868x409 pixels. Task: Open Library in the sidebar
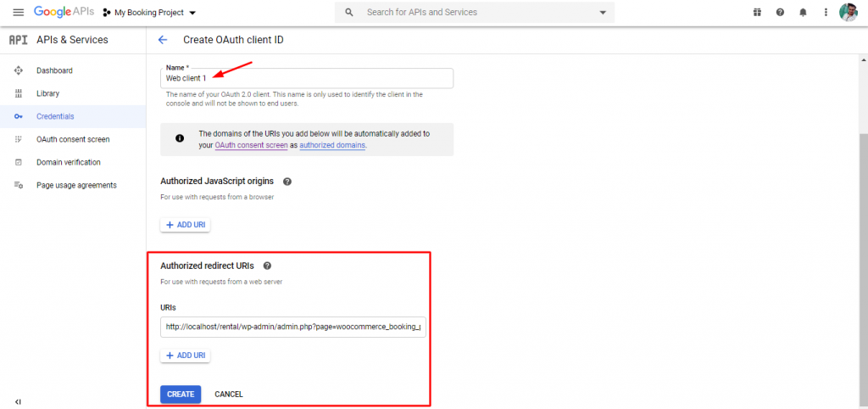tap(47, 93)
